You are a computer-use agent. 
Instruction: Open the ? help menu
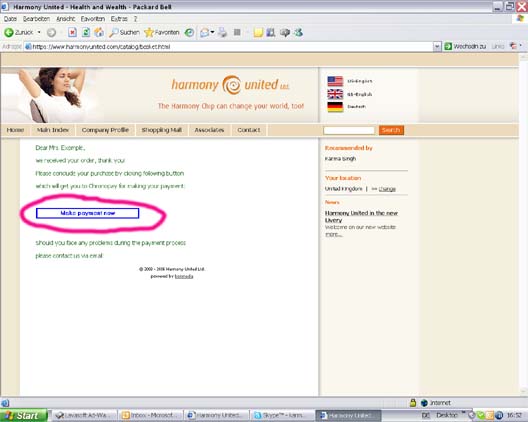click(135, 19)
